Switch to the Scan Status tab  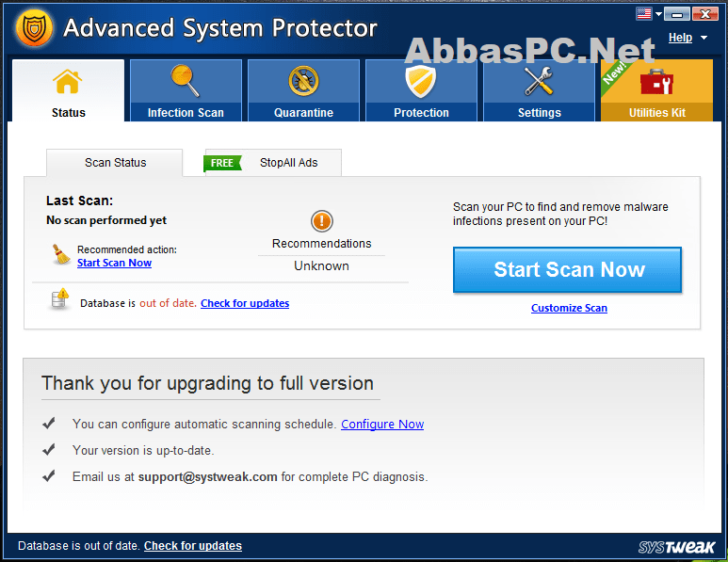115,163
